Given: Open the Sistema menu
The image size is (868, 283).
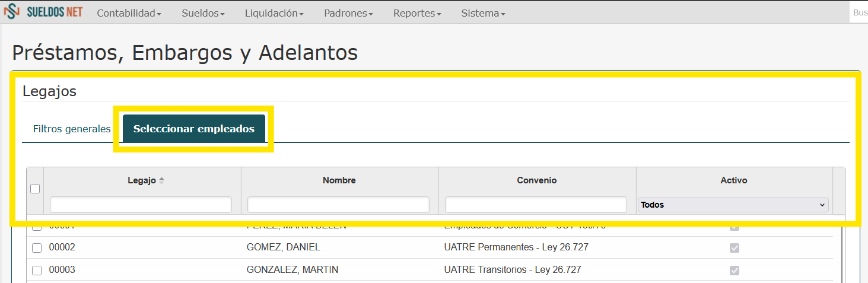Looking at the screenshot, I should [x=483, y=13].
